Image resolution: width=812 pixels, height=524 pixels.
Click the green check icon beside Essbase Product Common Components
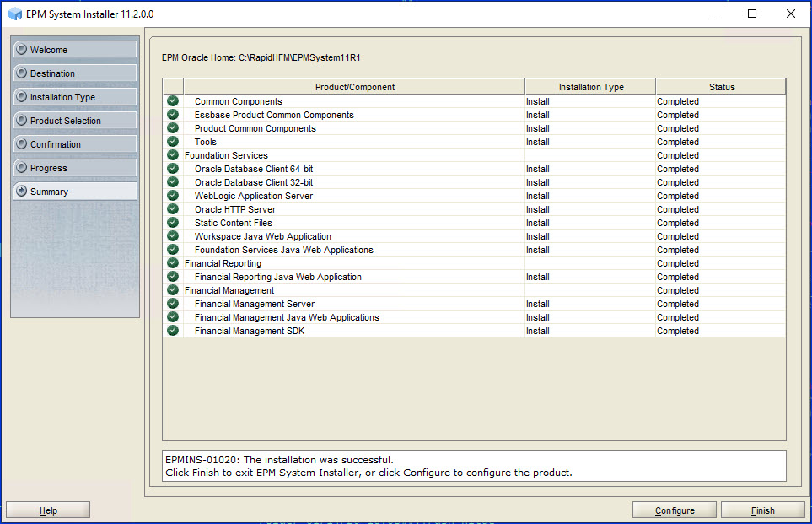pos(173,115)
